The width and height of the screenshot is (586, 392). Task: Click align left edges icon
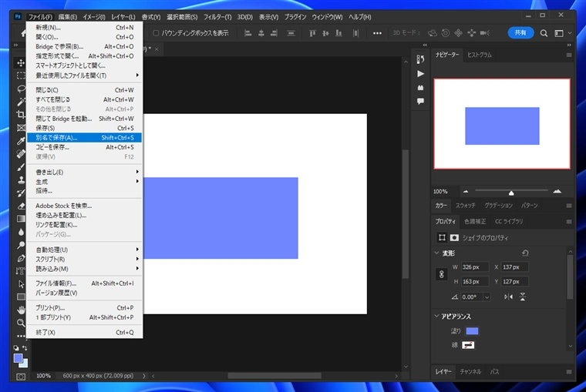(x=248, y=33)
